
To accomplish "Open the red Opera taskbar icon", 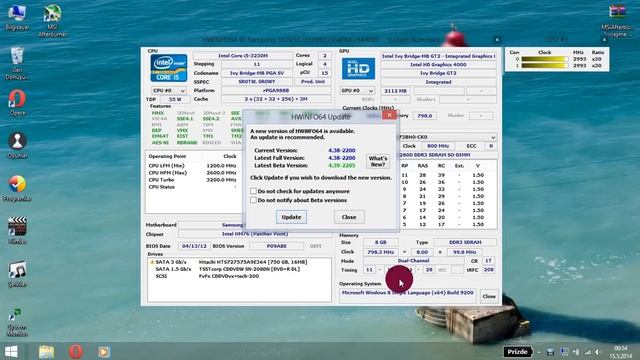I will pyautogui.click(x=76, y=351).
